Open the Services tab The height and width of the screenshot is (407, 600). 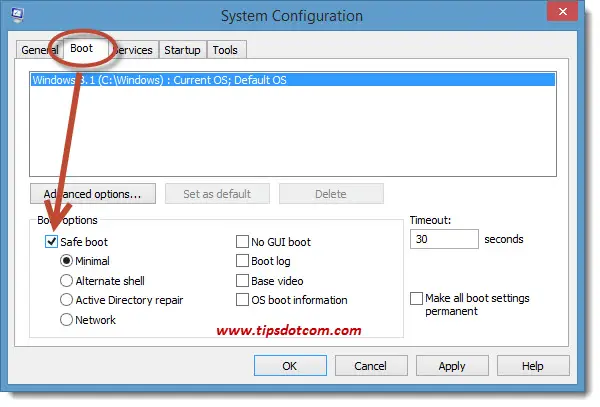click(134, 50)
